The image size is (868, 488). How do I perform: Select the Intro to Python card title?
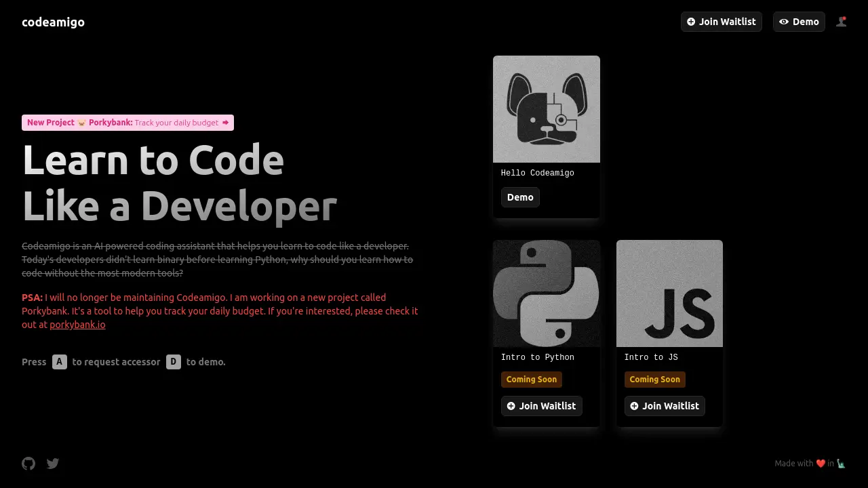(538, 357)
